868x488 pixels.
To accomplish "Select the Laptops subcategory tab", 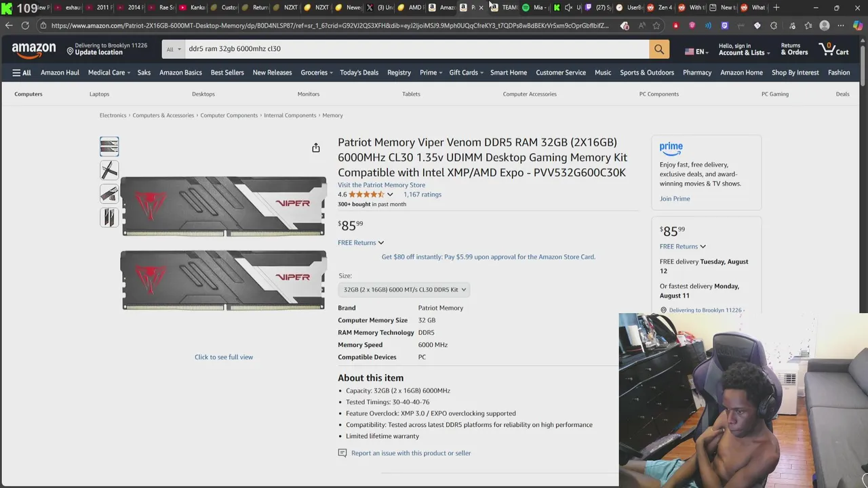I will click(x=99, y=94).
